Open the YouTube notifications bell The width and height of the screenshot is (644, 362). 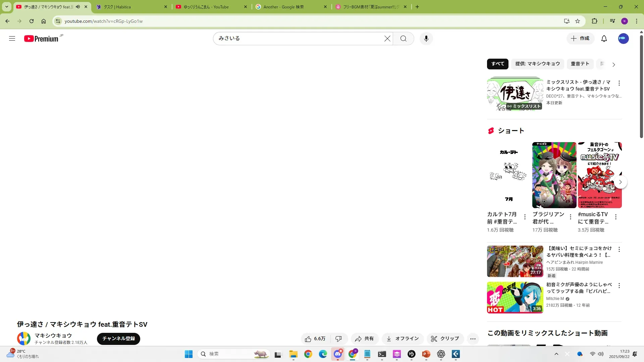tap(604, 39)
